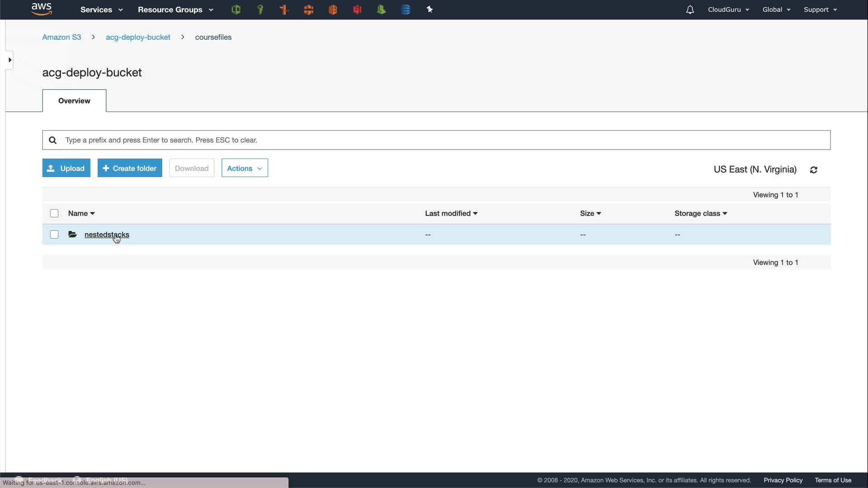Image resolution: width=868 pixels, height=488 pixels.
Task: Refresh the bucket listing with the reload icon
Action: click(x=814, y=170)
